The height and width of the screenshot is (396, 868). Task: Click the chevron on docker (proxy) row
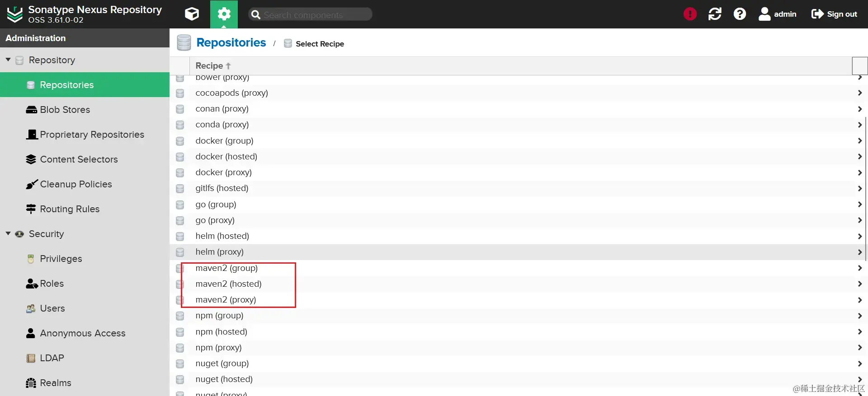[859, 172]
